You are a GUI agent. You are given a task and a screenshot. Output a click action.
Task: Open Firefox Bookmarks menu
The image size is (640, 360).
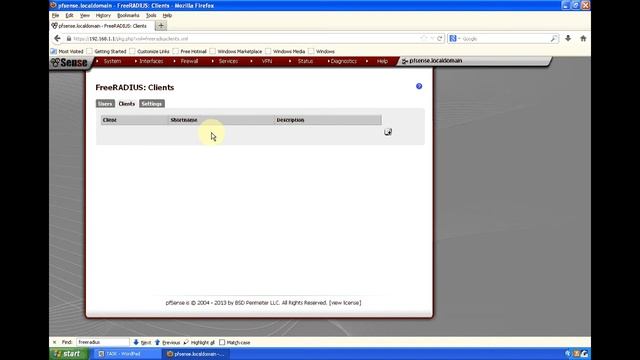pyautogui.click(x=128, y=15)
